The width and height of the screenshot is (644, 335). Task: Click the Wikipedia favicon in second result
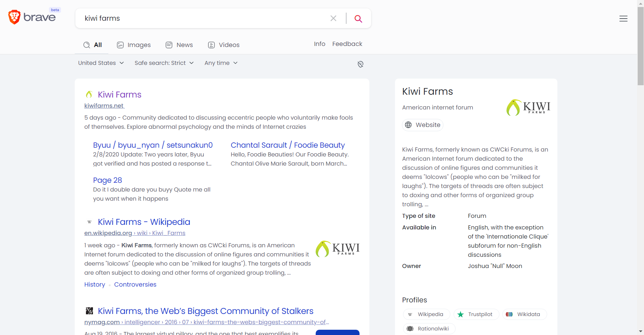coord(89,222)
